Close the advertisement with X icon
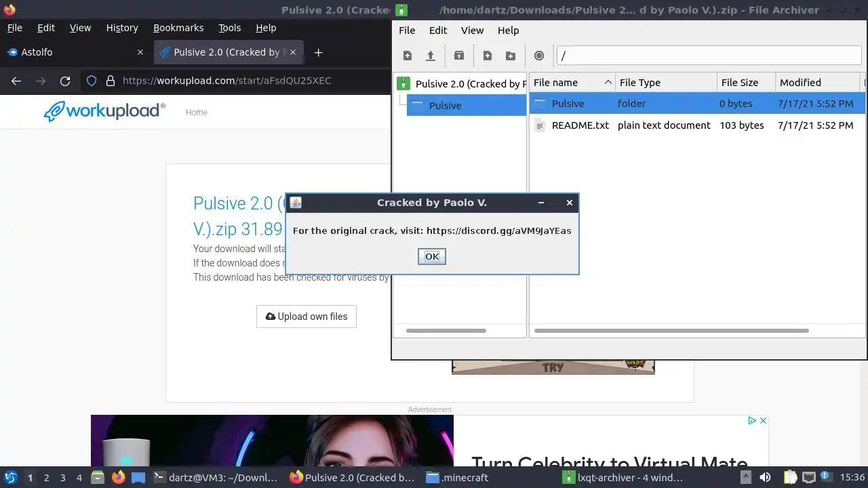 pos(762,420)
